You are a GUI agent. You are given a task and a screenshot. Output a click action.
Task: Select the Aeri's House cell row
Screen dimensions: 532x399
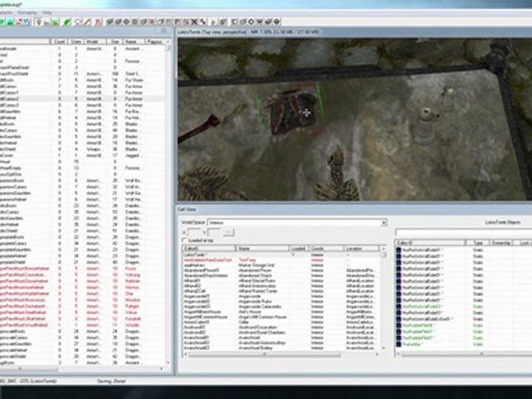tap(282, 312)
